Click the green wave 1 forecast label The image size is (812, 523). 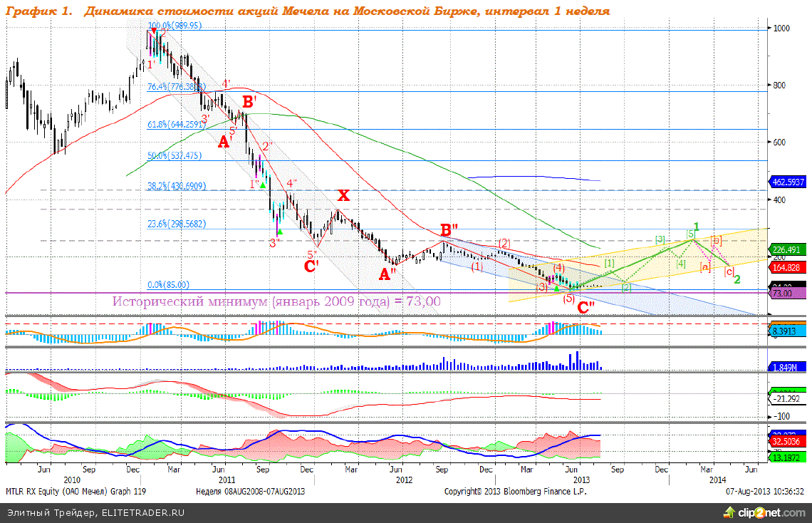[x=697, y=227]
